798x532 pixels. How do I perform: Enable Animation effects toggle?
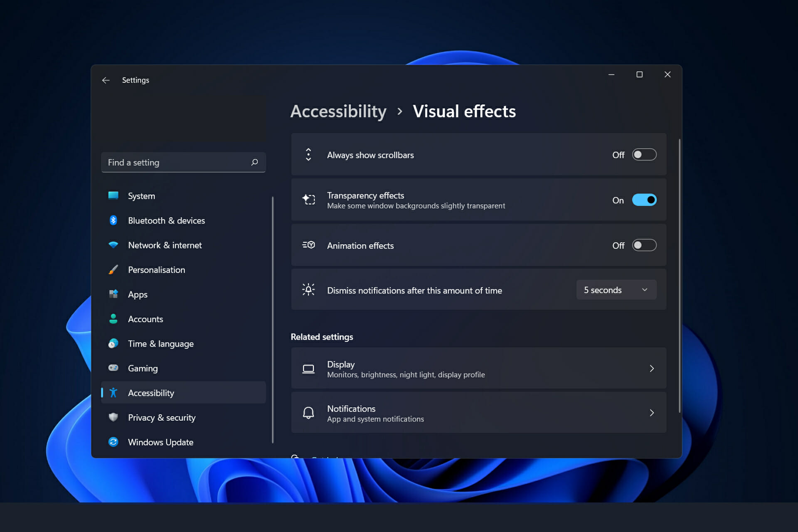[x=644, y=245]
